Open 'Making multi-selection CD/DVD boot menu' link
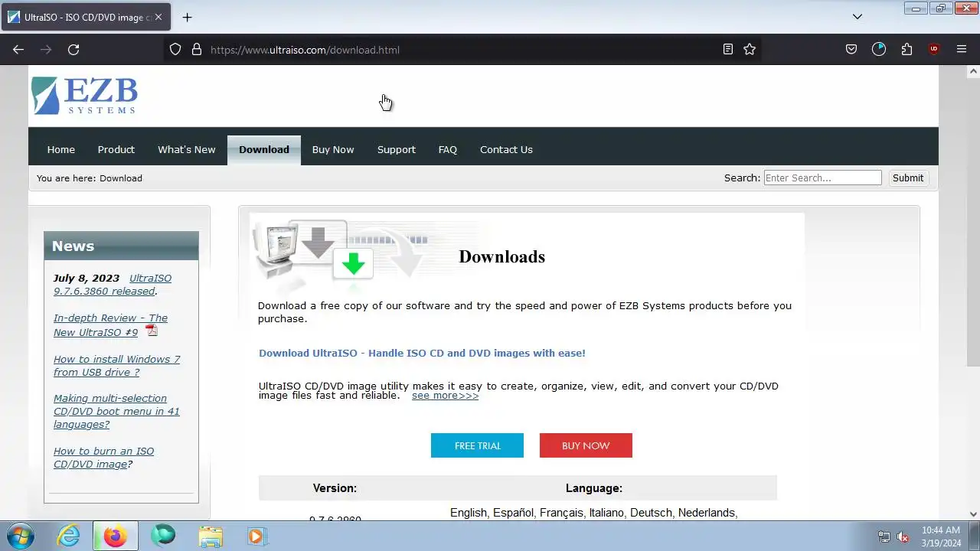The height and width of the screenshot is (551, 980). tap(116, 411)
